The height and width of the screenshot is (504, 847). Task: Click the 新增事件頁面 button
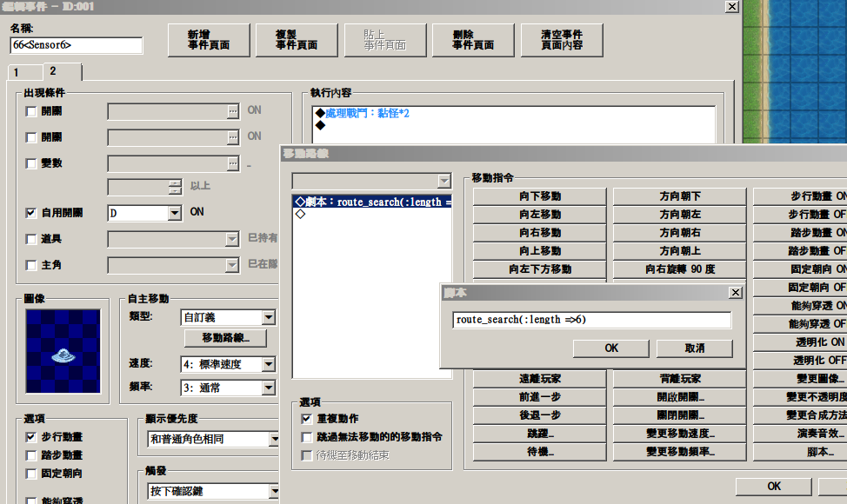click(x=209, y=40)
